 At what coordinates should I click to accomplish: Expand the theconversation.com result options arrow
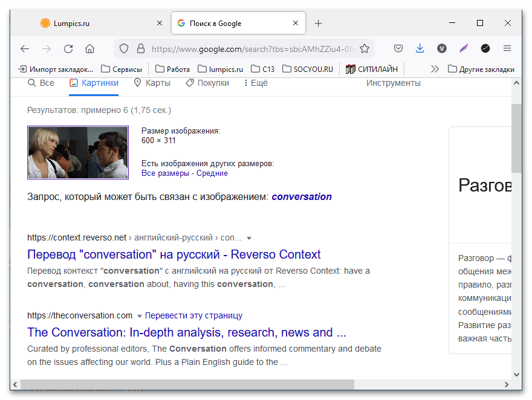(x=140, y=316)
